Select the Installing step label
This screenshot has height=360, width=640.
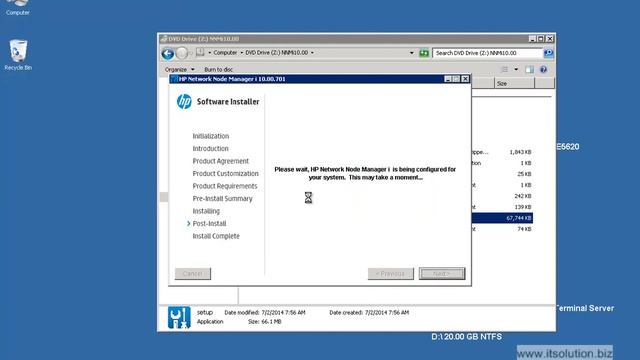[206, 211]
